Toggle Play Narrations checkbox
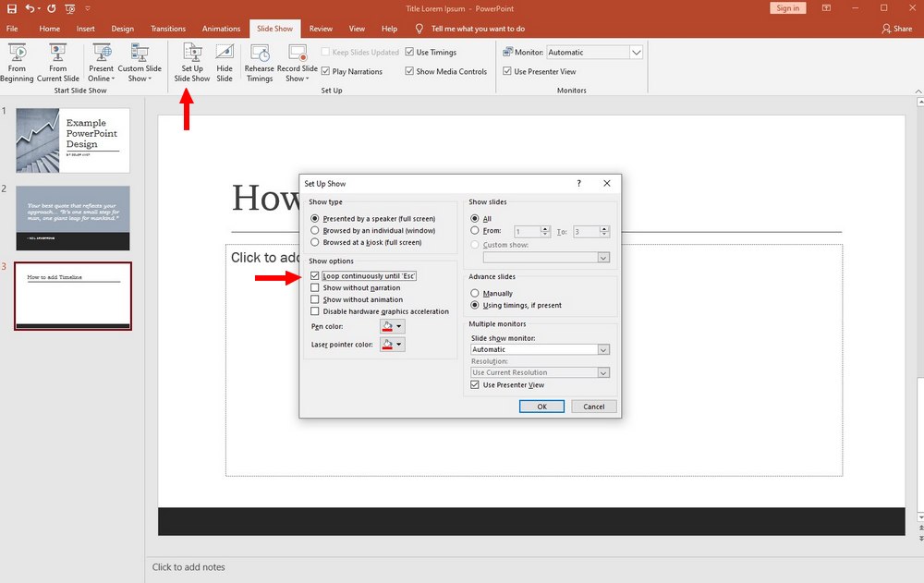The width and height of the screenshot is (924, 583). 325,71
